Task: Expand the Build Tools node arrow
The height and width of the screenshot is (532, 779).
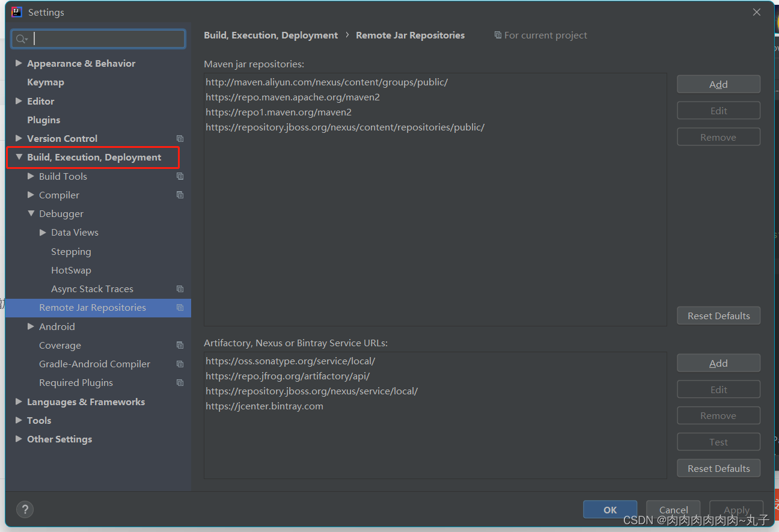Action: click(x=31, y=176)
